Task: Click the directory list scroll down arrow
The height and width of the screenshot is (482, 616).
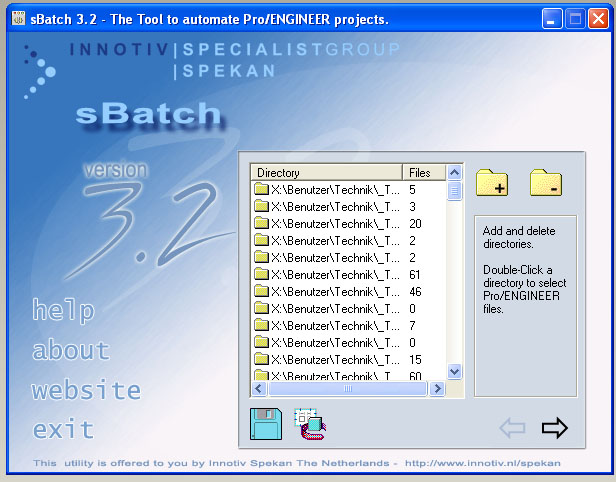Action: tap(455, 371)
